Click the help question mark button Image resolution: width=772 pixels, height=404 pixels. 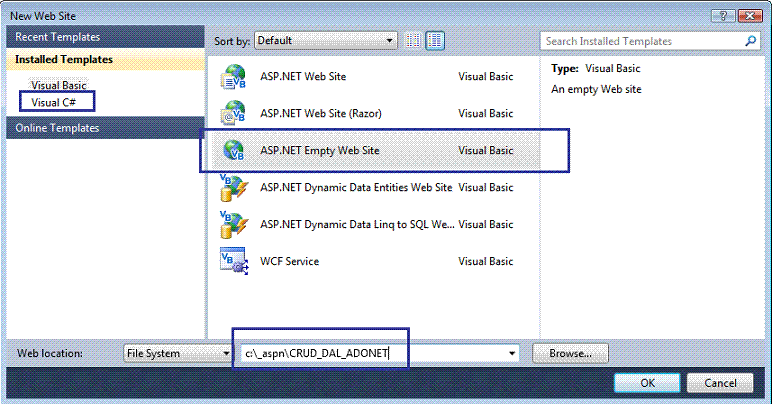click(723, 16)
